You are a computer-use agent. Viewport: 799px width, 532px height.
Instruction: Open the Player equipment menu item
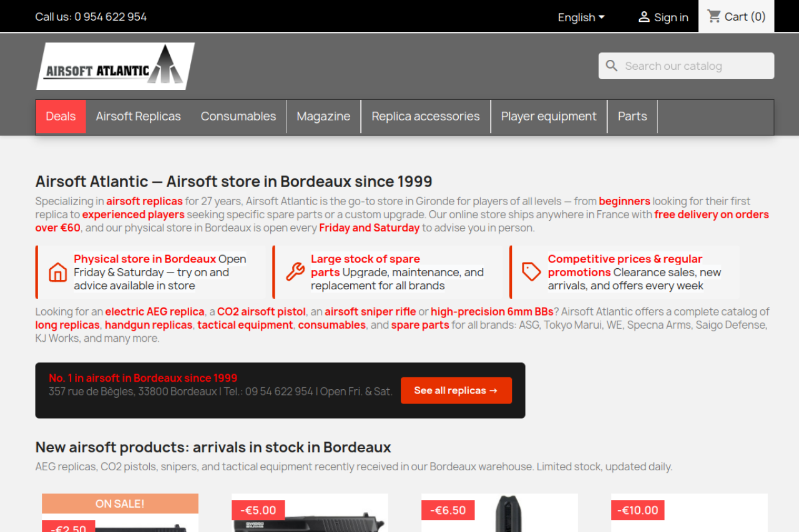click(x=549, y=117)
